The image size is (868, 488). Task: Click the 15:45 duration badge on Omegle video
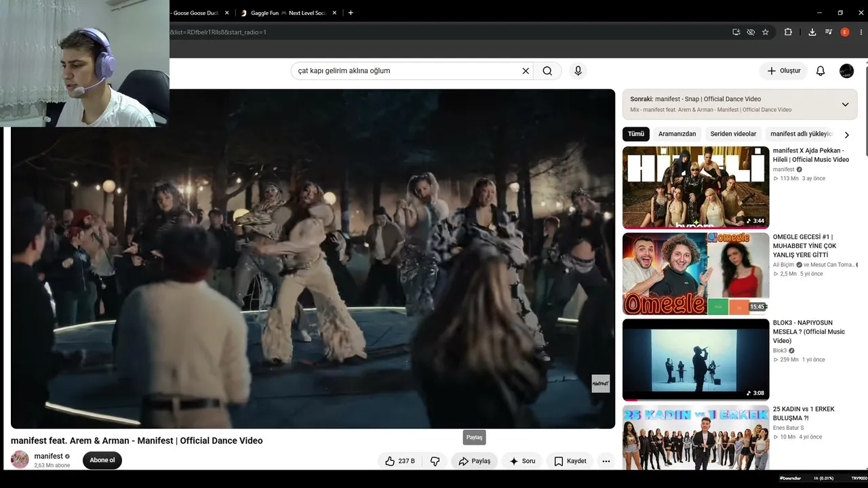(x=757, y=307)
